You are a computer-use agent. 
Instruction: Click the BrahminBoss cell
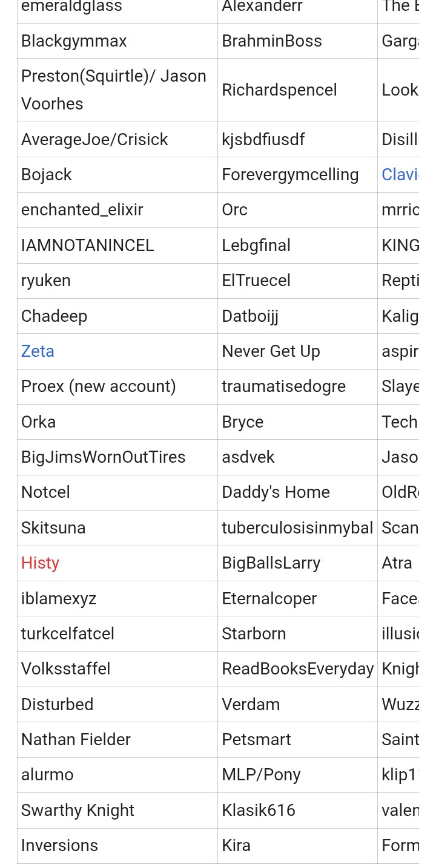point(297,41)
